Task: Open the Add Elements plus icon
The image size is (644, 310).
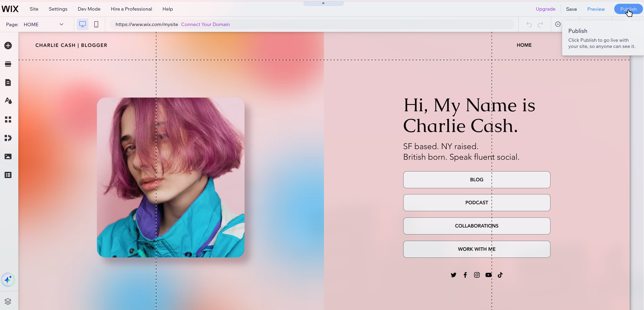Action: (x=8, y=46)
